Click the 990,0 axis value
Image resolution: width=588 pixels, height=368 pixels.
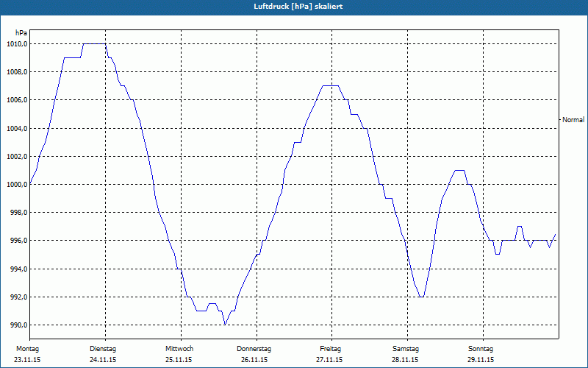[18, 325]
